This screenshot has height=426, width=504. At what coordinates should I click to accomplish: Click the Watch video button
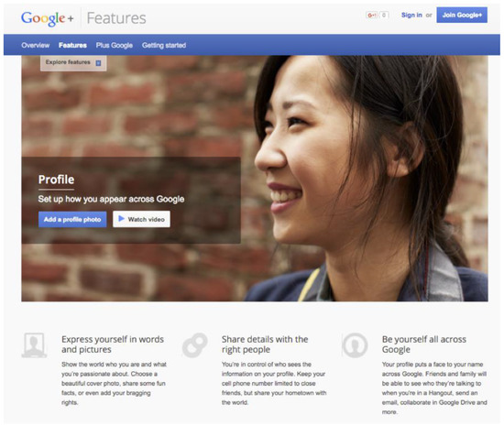pyautogui.click(x=141, y=219)
